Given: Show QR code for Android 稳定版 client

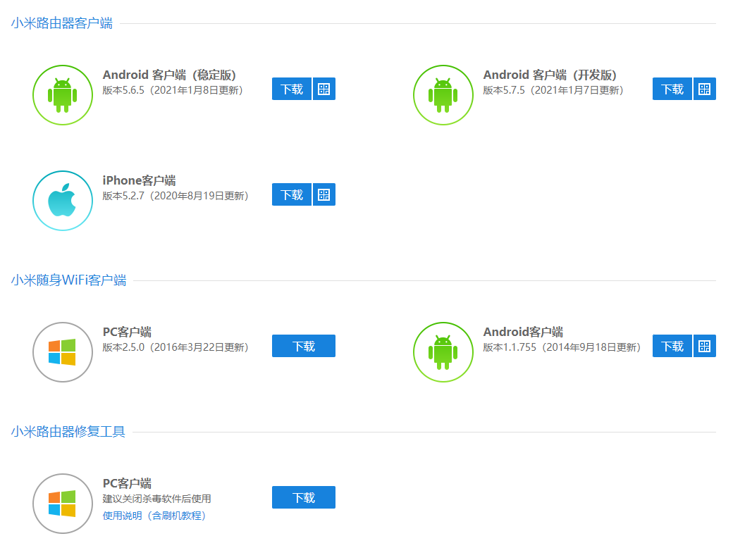Looking at the screenshot, I should (324, 89).
